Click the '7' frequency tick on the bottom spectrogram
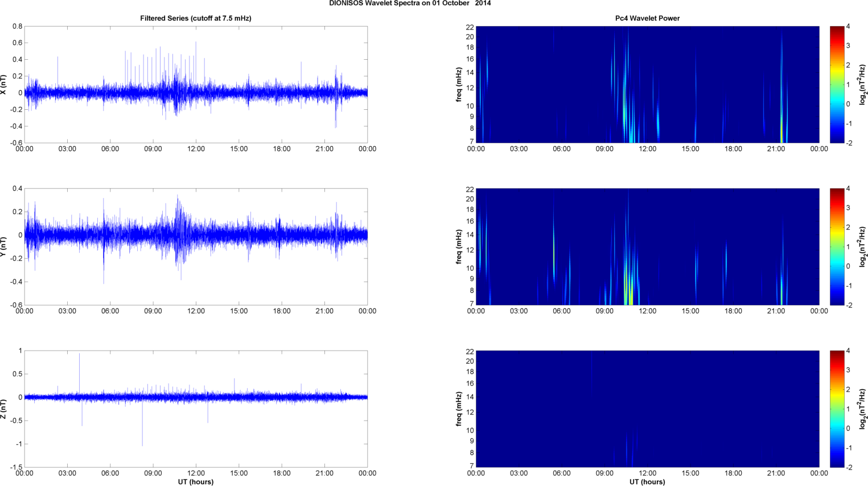Viewport: 868px width, 486px height. tap(471, 466)
